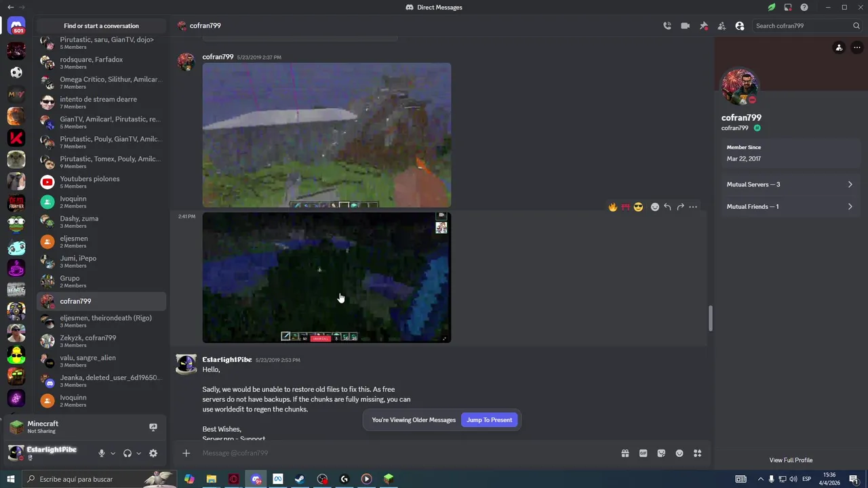
Task: Click the green leaf icon in title bar
Action: point(772,7)
